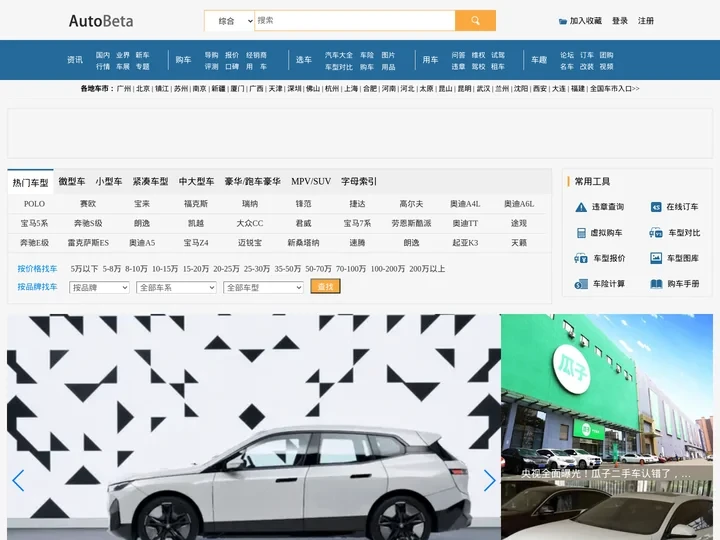Screen dimensions: 720x540
Task: Open the 瓜子 used-car news image
Action: tap(607, 398)
